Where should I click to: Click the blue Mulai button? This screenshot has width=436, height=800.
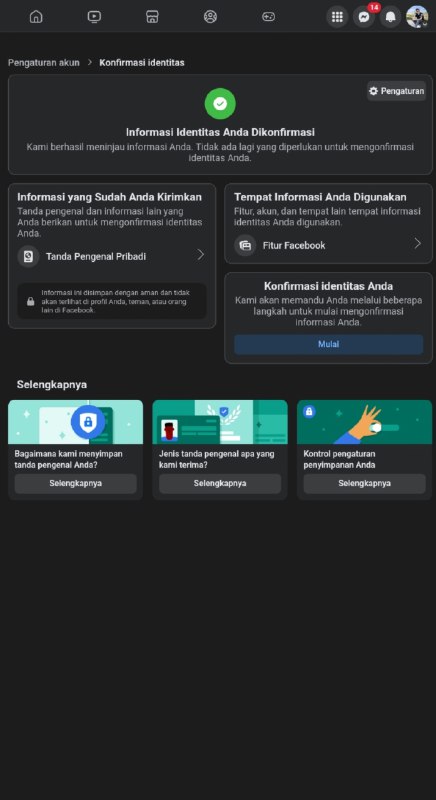pos(328,344)
